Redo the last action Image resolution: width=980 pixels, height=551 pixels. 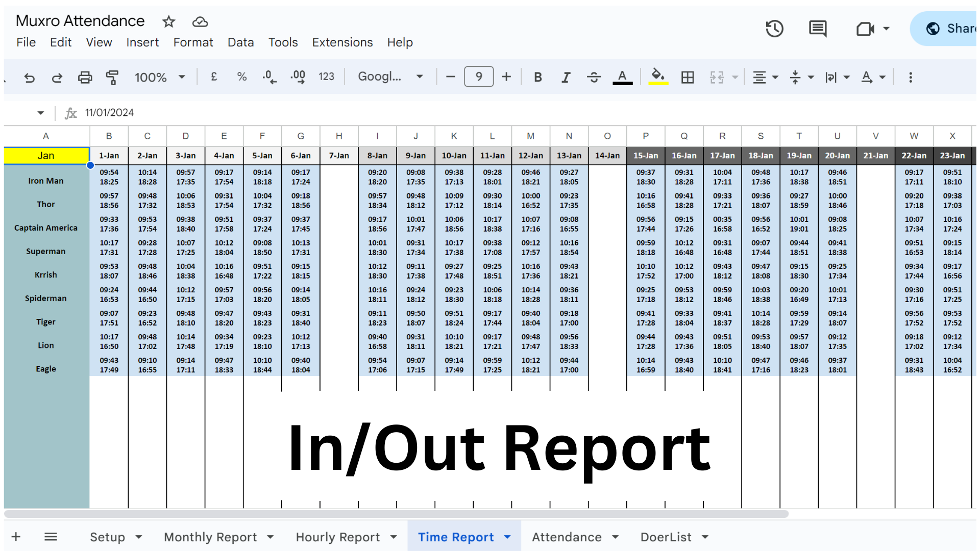tap(57, 78)
